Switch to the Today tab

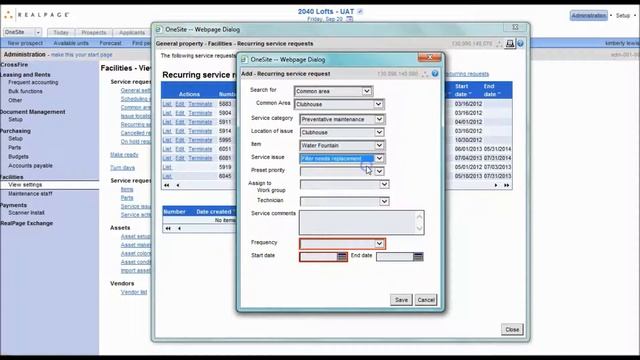click(x=61, y=32)
